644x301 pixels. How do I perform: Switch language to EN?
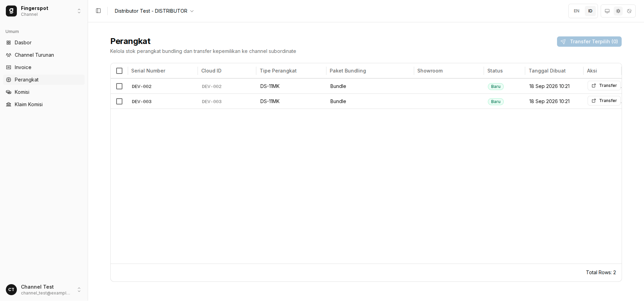(577, 11)
